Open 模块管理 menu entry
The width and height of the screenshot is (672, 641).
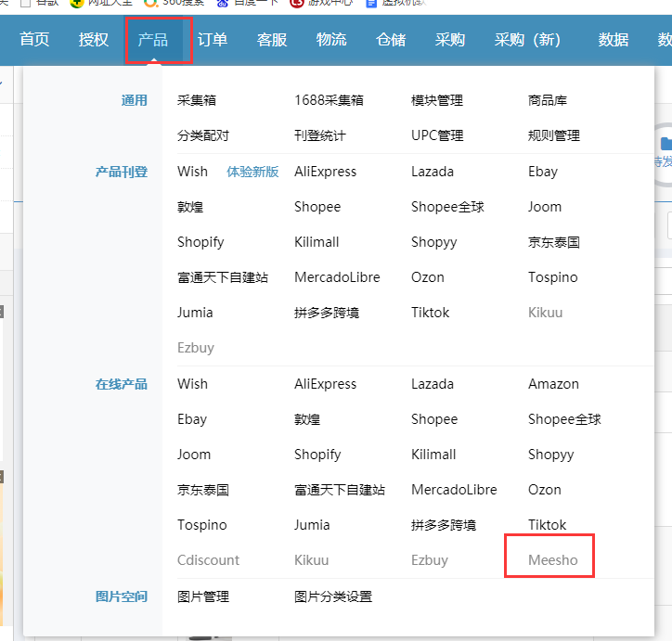pos(437,100)
